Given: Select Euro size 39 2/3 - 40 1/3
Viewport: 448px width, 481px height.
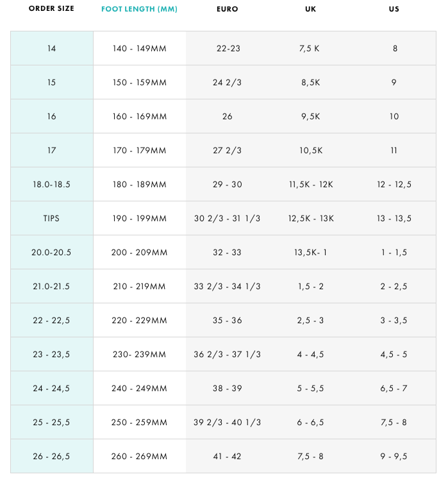Looking at the screenshot, I should click(x=228, y=422).
